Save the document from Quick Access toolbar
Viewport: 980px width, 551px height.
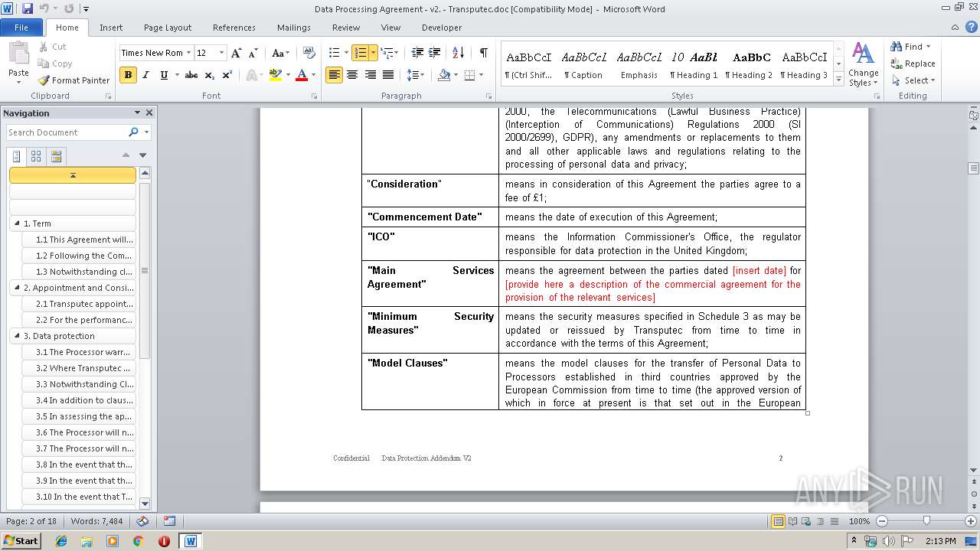(28, 9)
